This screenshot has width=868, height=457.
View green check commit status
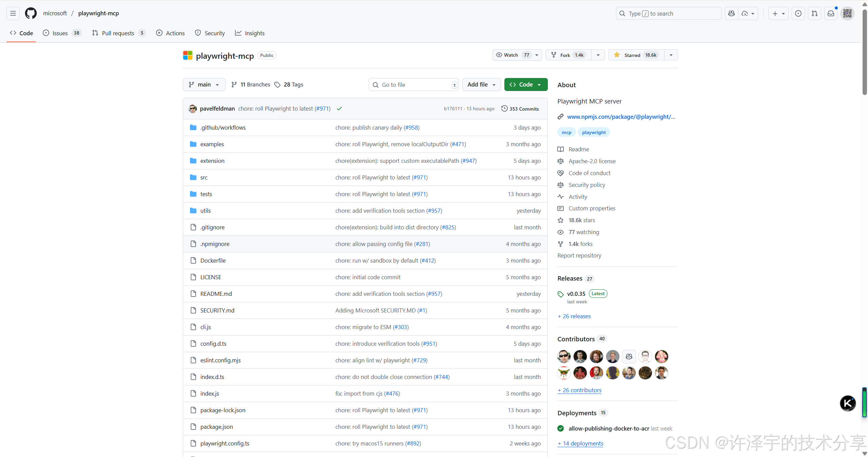tap(339, 109)
